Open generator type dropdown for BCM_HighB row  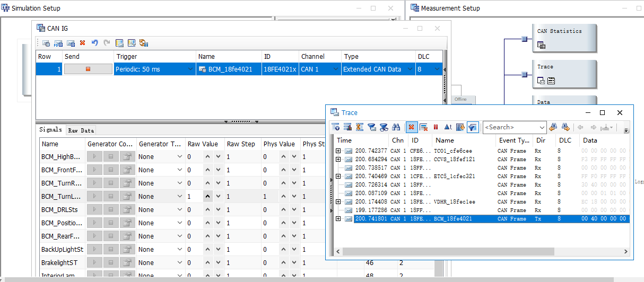click(x=180, y=157)
